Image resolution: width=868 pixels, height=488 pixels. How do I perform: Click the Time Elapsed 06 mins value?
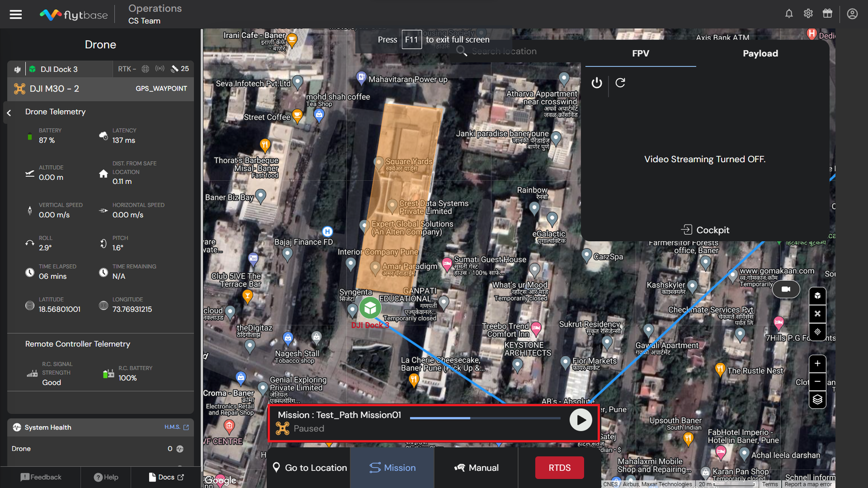coord(53,277)
